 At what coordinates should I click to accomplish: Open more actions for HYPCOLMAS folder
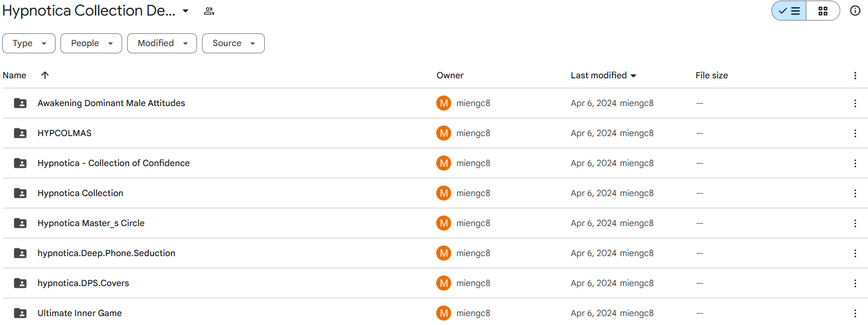click(855, 133)
